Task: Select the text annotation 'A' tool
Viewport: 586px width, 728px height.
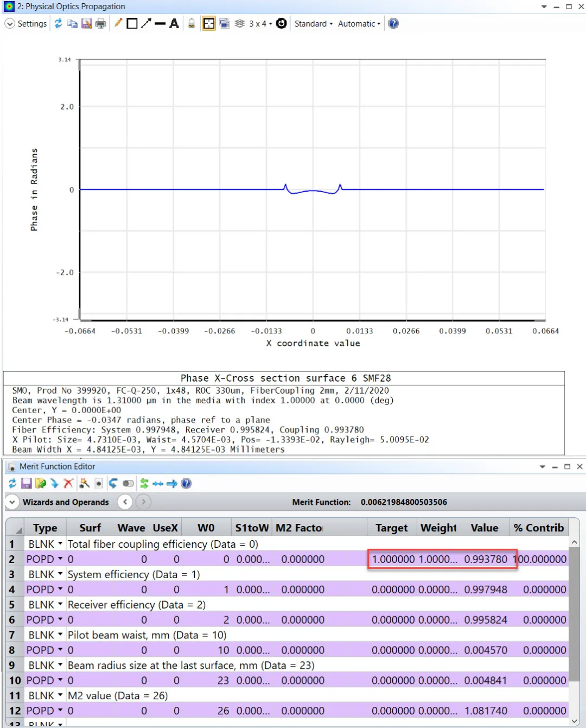Action: coord(174,23)
